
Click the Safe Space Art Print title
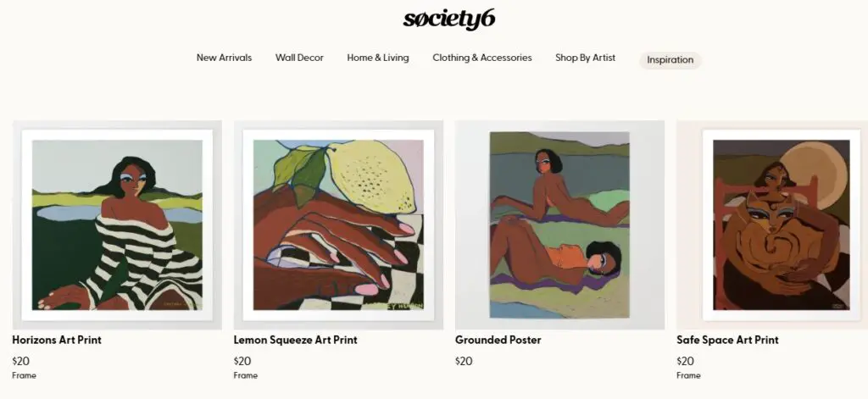(727, 340)
